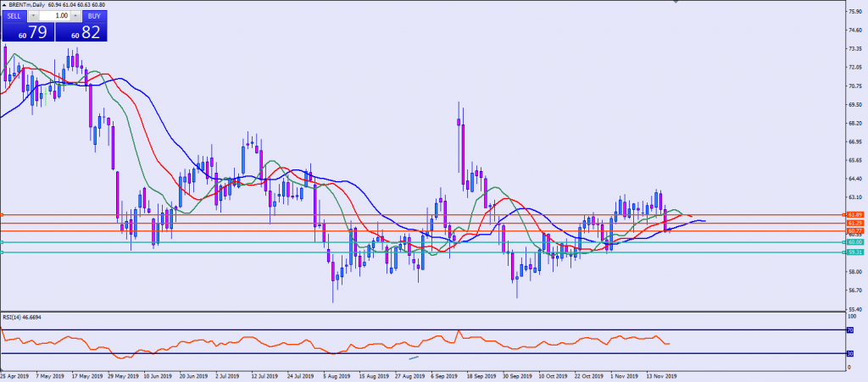The image size is (868, 382).
Task: Click the 6 Sep 2019 date on time axis
Action: click(x=442, y=374)
